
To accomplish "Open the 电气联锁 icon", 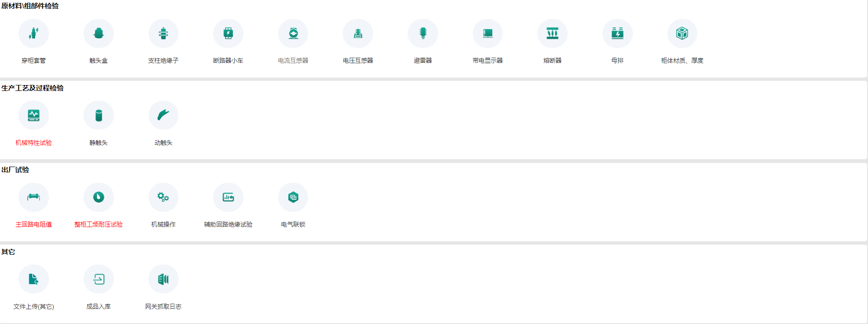I will point(293,198).
